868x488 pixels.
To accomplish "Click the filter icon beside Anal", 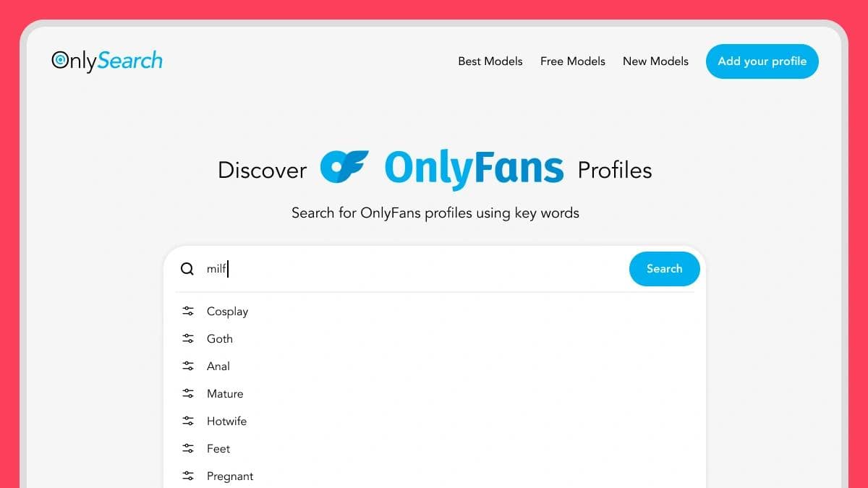I will pos(187,366).
